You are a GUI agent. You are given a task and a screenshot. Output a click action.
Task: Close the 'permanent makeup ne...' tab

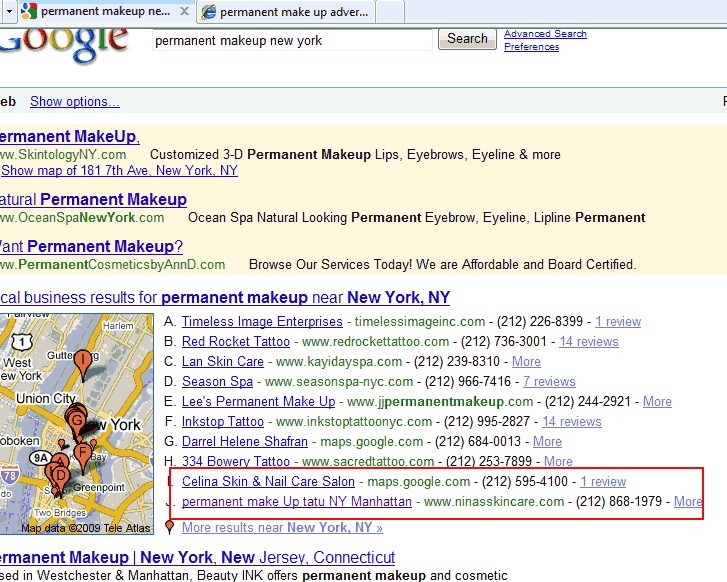[x=184, y=11]
